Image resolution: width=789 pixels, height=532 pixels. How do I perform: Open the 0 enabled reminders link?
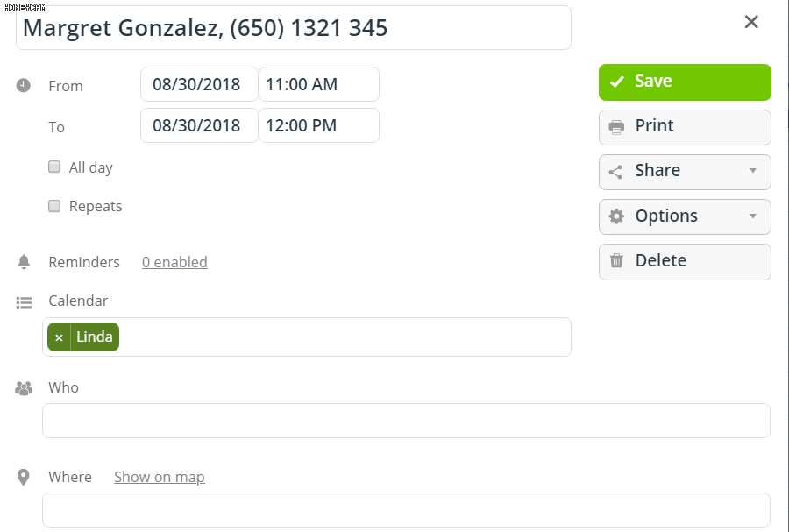(x=174, y=262)
